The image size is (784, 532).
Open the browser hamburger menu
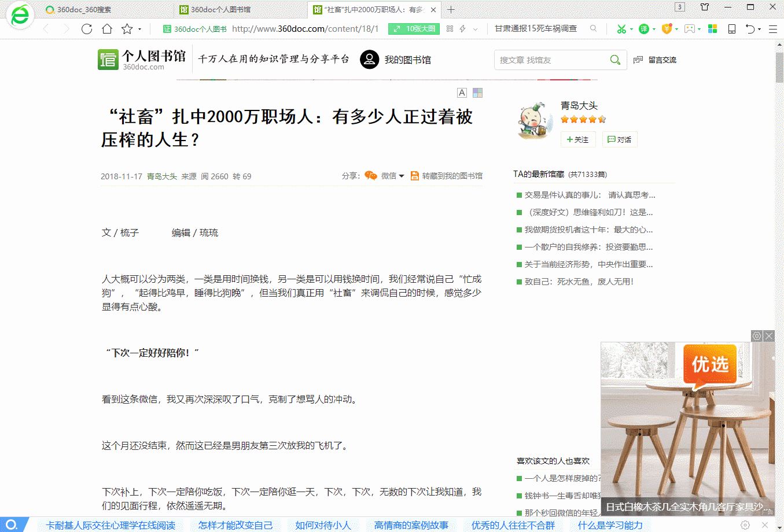point(772,29)
